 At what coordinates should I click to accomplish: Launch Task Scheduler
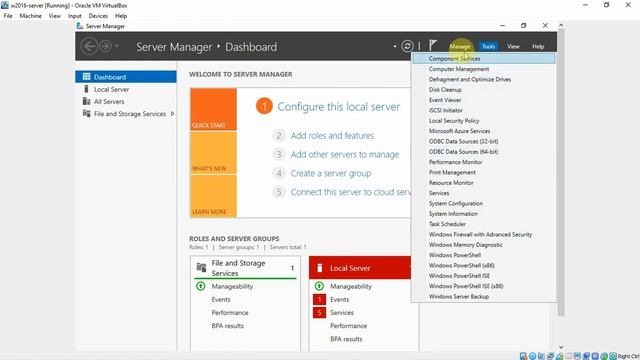point(484,224)
